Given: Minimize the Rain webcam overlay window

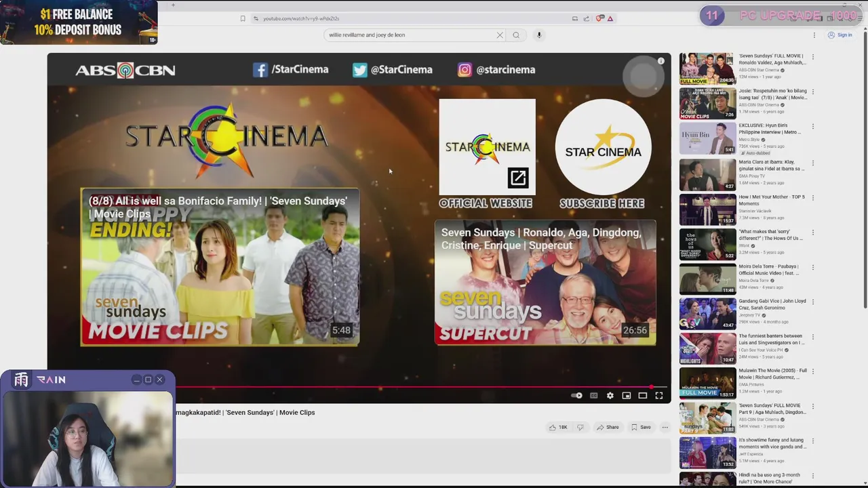Looking at the screenshot, I should [136, 380].
